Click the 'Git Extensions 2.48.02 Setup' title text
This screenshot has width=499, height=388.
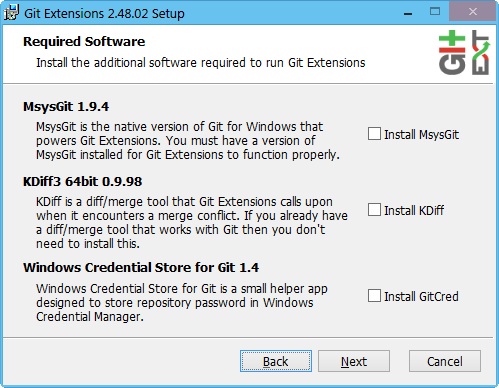tap(104, 14)
